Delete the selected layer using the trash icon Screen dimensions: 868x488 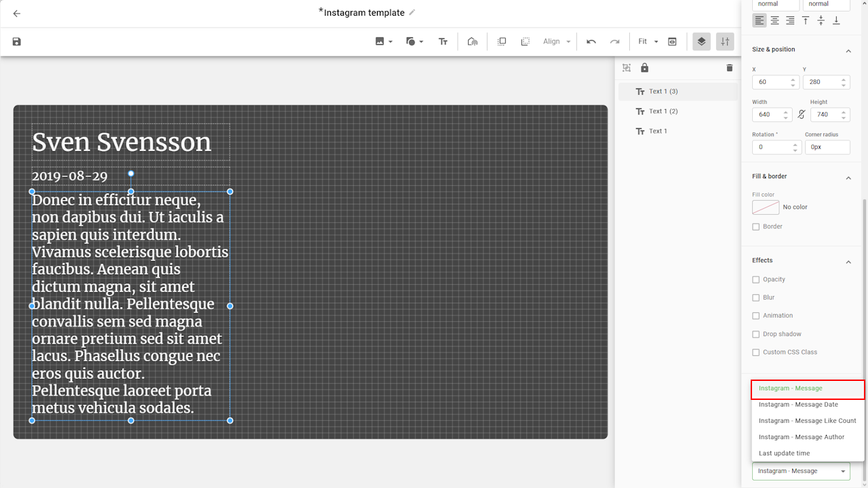(x=730, y=68)
